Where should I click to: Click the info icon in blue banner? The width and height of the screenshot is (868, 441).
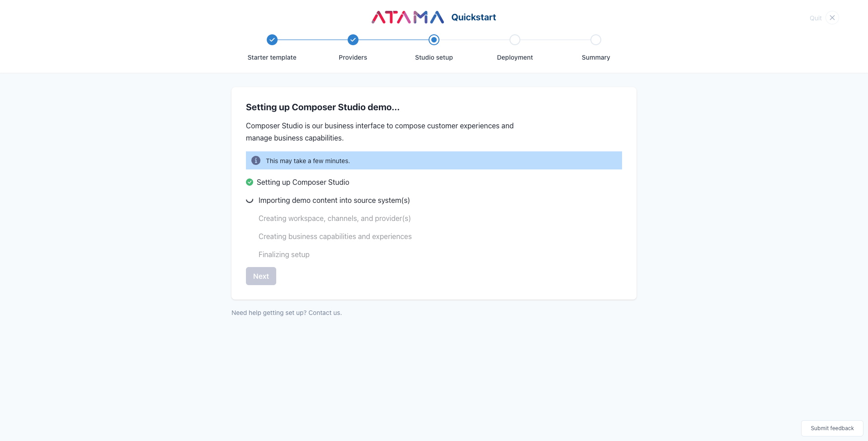click(256, 160)
